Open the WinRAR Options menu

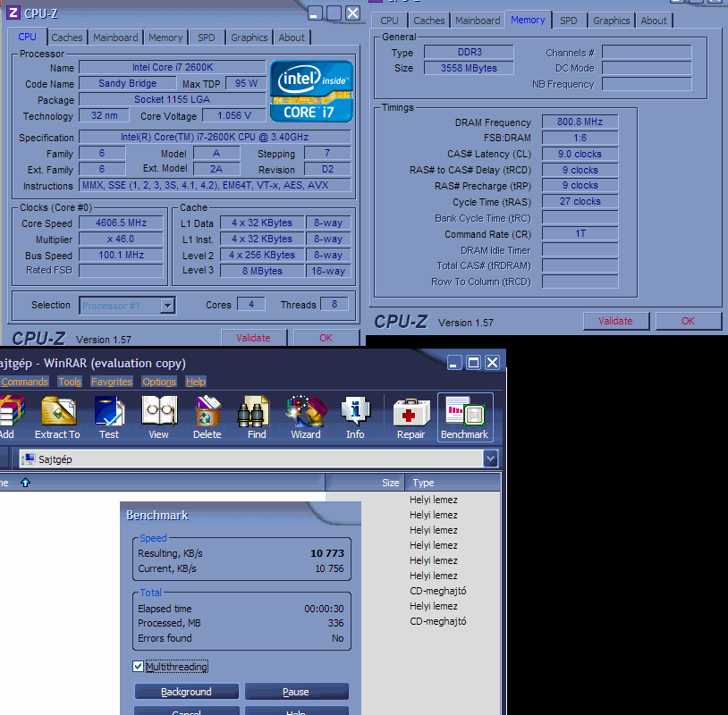159,382
